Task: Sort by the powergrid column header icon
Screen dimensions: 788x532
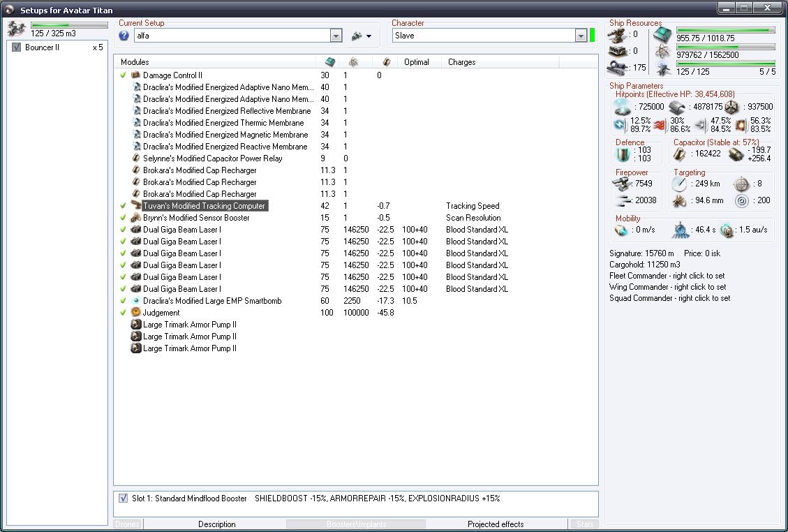Action: pos(353,62)
